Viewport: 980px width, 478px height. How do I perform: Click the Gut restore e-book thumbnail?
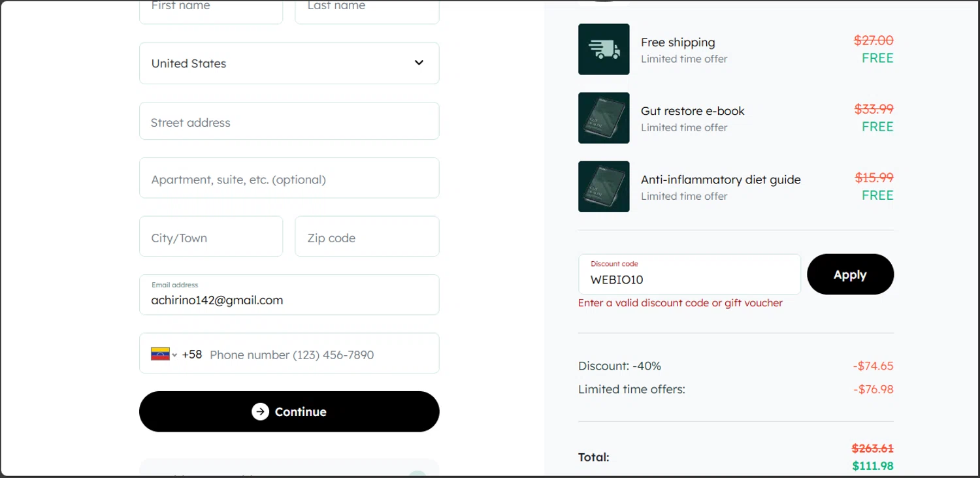(x=604, y=118)
